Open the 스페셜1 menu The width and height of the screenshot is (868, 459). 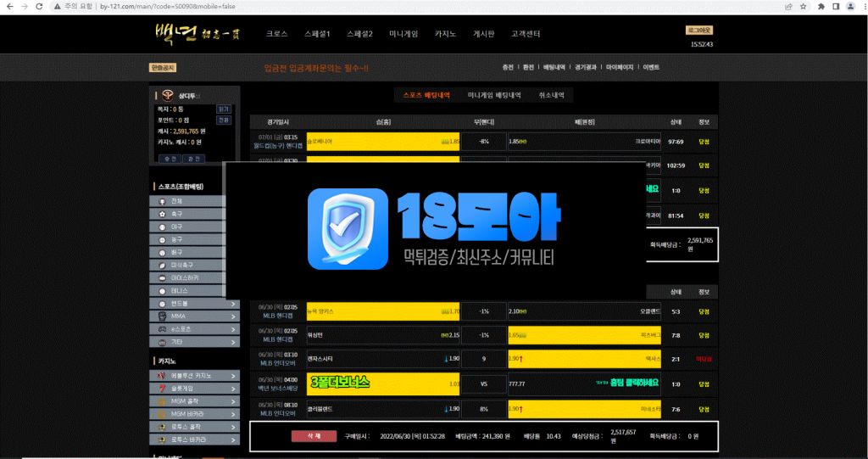[x=317, y=34]
